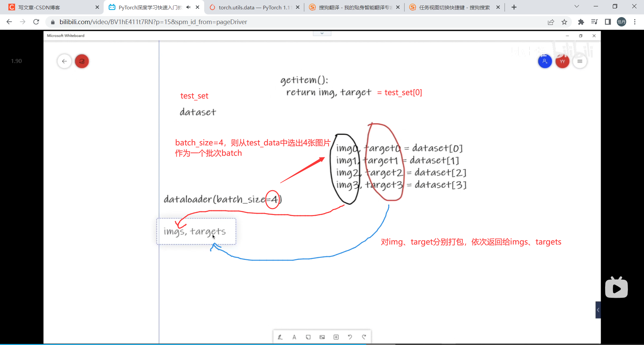This screenshot has width=644, height=345.
Task: Click the red YY user avatar
Action: 562,61
